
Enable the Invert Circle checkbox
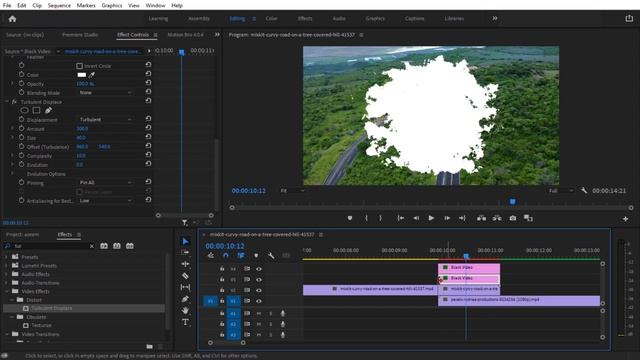pos(80,66)
